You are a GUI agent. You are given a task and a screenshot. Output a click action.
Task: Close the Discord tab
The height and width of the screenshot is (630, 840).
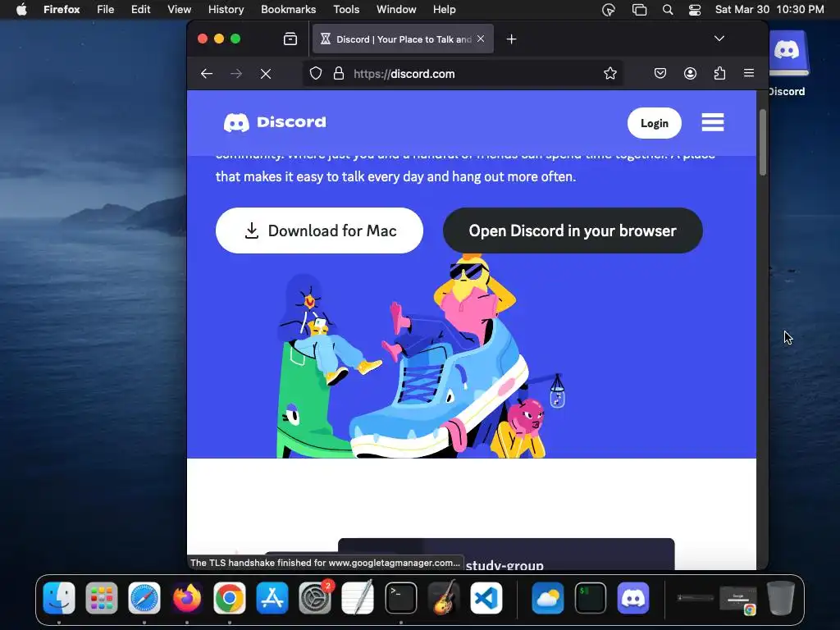coord(481,39)
